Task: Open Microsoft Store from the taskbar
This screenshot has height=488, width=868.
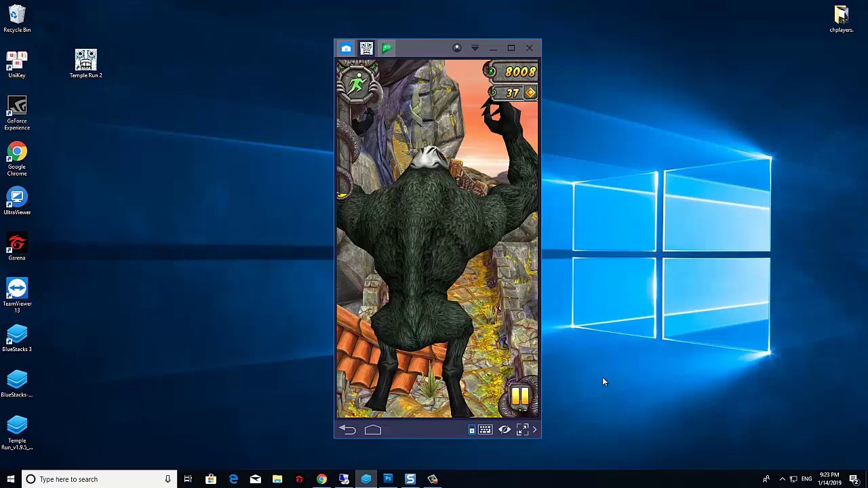Action: point(211,479)
